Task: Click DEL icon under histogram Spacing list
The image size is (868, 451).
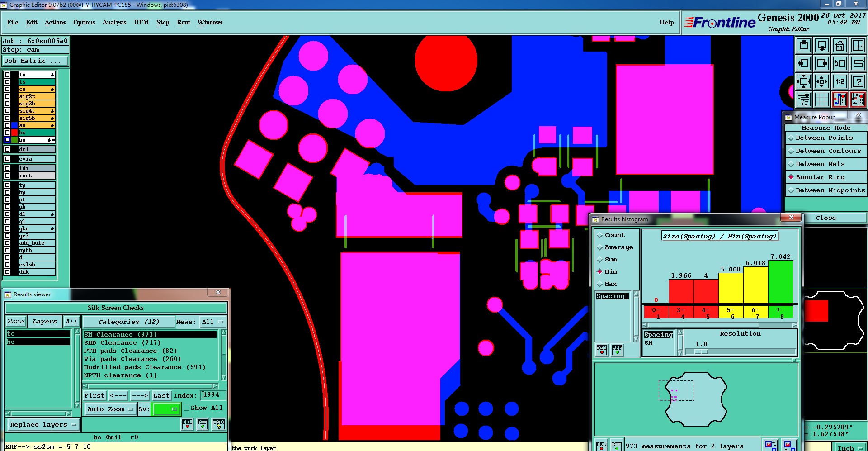Action: [x=602, y=350]
